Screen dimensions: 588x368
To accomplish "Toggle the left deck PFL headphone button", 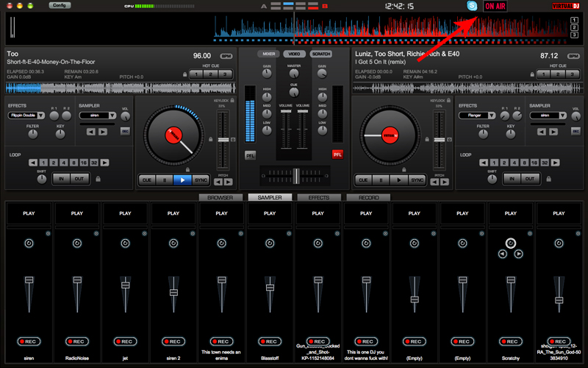I will click(x=250, y=155).
